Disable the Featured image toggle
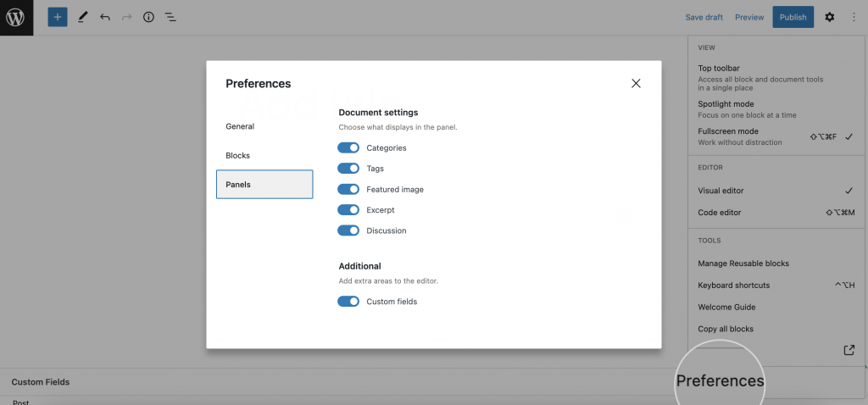The width and height of the screenshot is (868, 405). [x=348, y=189]
